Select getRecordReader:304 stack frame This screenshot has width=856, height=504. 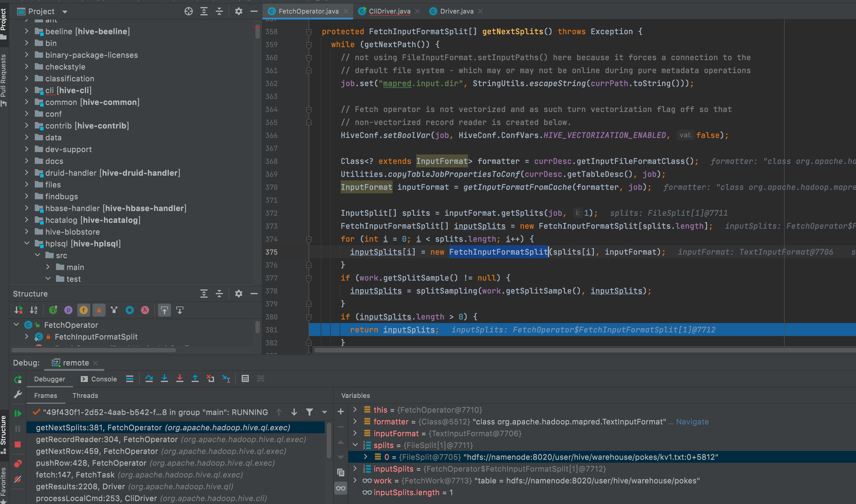(175, 439)
